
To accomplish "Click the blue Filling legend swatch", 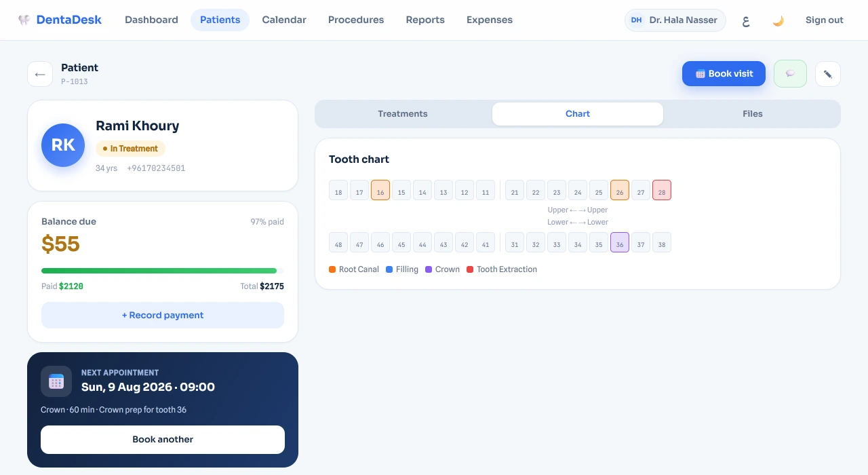I will [389, 269].
